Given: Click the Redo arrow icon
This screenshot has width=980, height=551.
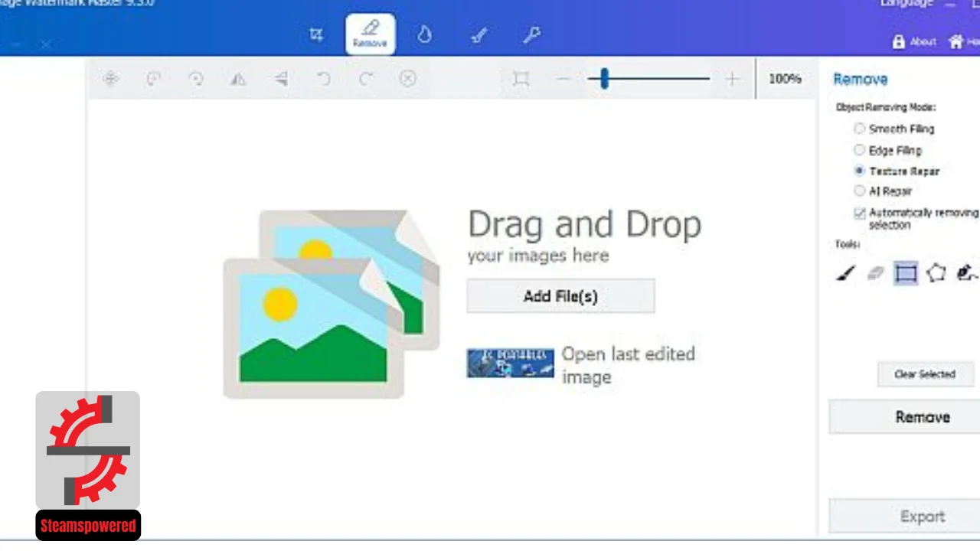Looking at the screenshot, I should tap(366, 78).
